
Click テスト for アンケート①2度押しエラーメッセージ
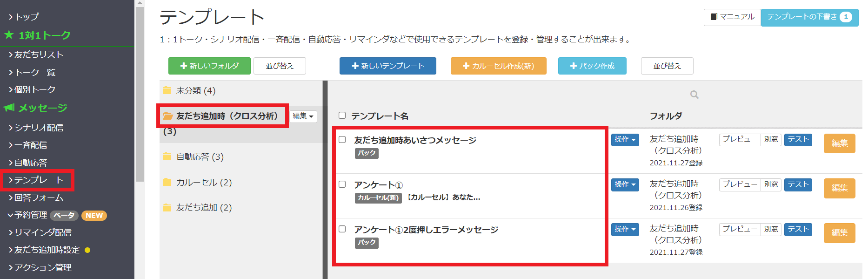pyautogui.click(x=798, y=229)
